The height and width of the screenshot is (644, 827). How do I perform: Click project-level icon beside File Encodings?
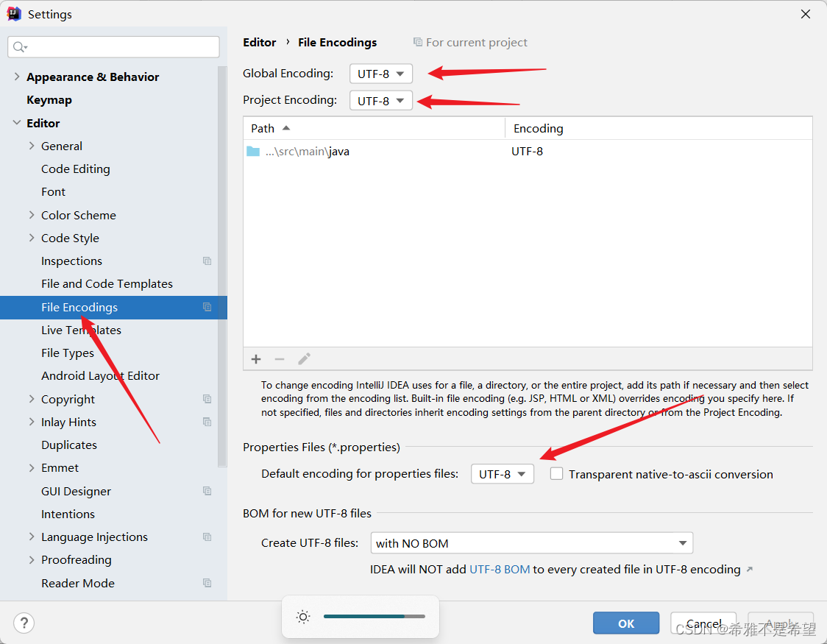tap(207, 307)
